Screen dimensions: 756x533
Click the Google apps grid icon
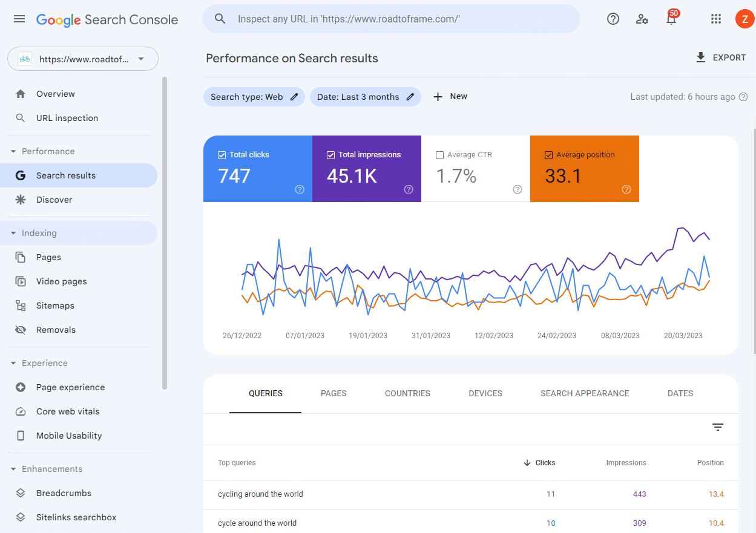point(716,19)
